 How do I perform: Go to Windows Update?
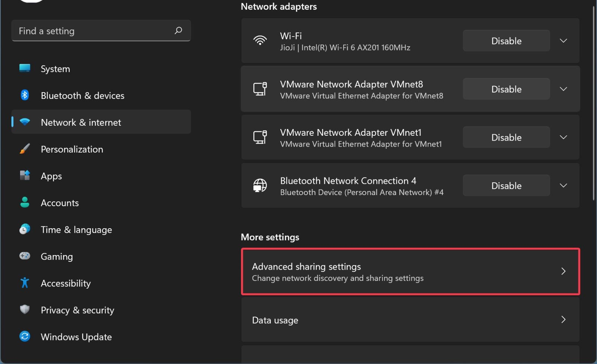pos(101,337)
